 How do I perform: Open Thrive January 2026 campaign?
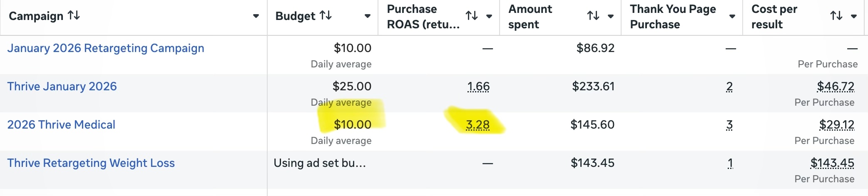(x=62, y=87)
